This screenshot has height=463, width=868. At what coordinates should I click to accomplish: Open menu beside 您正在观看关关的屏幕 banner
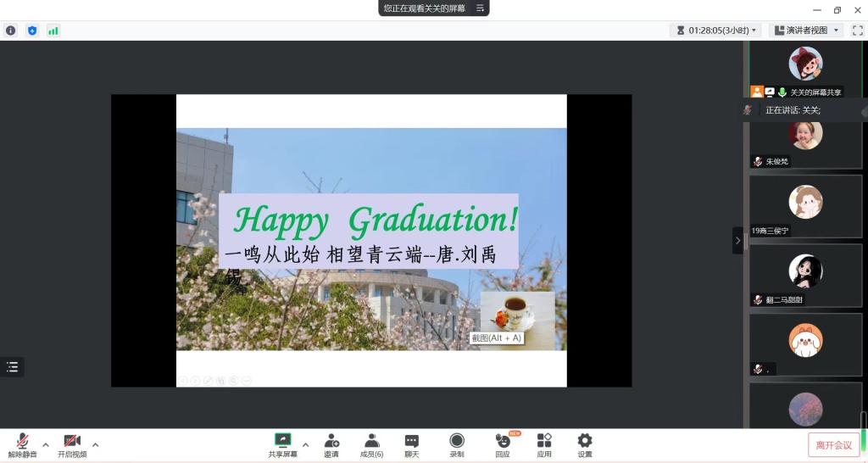[480, 8]
